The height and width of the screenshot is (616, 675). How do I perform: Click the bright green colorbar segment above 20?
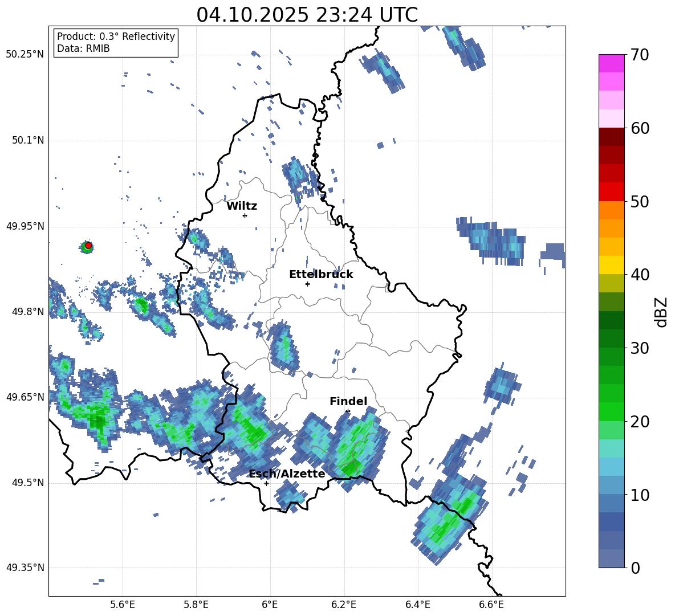[x=611, y=411]
